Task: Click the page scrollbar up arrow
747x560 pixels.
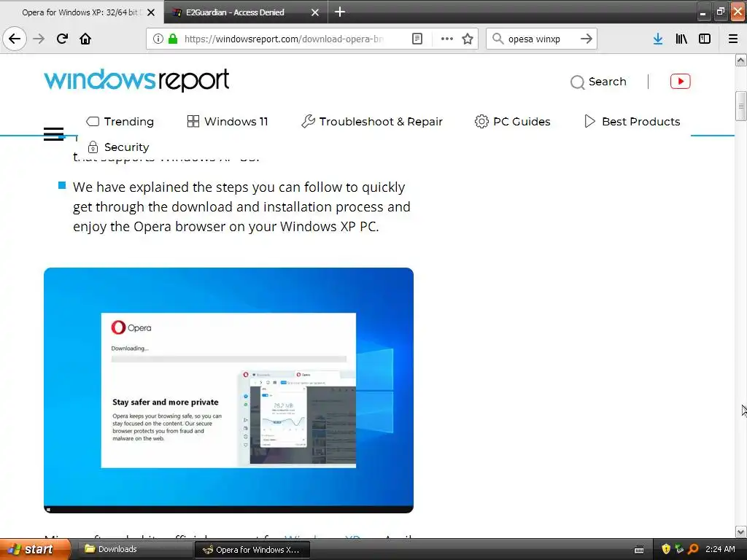Action: click(x=740, y=60)
